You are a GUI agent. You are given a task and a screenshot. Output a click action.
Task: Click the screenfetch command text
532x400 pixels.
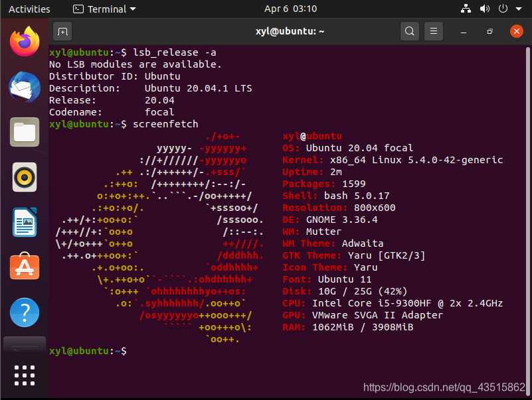click(x=165, y=124)
